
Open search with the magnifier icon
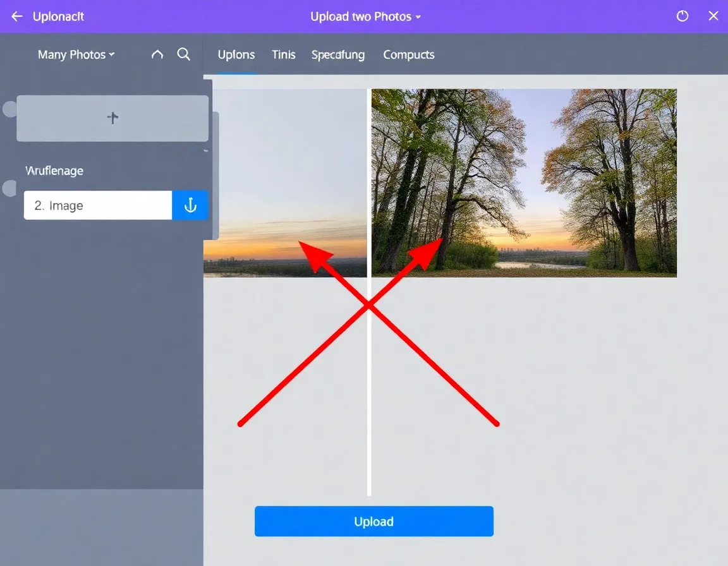tap(184, 54)
